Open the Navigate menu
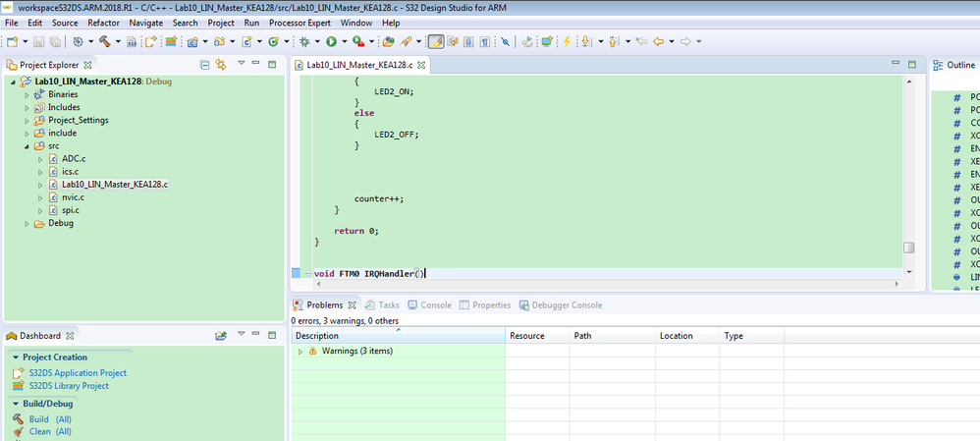This screenshot has width=980, height=441. (x=145, y=23)
